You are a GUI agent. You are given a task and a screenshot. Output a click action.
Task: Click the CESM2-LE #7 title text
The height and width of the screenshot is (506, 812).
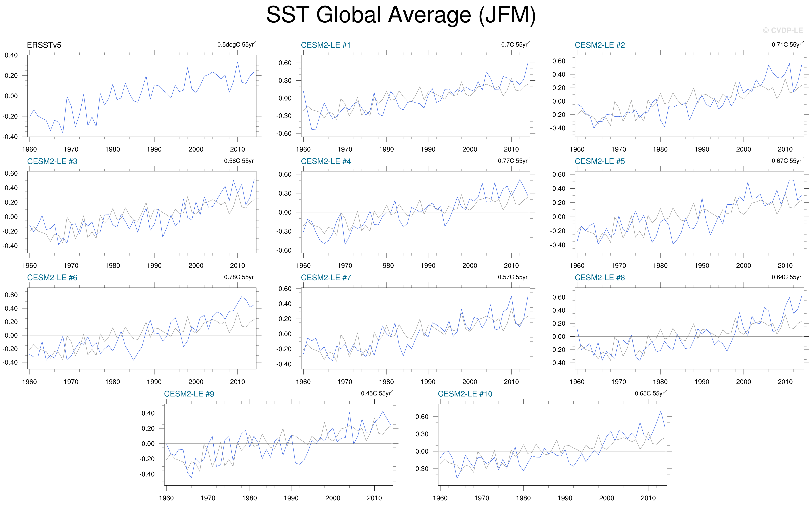point(326,277)
